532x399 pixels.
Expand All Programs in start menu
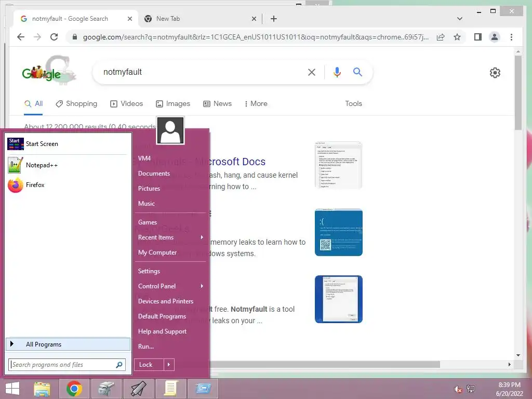[68, 344]
